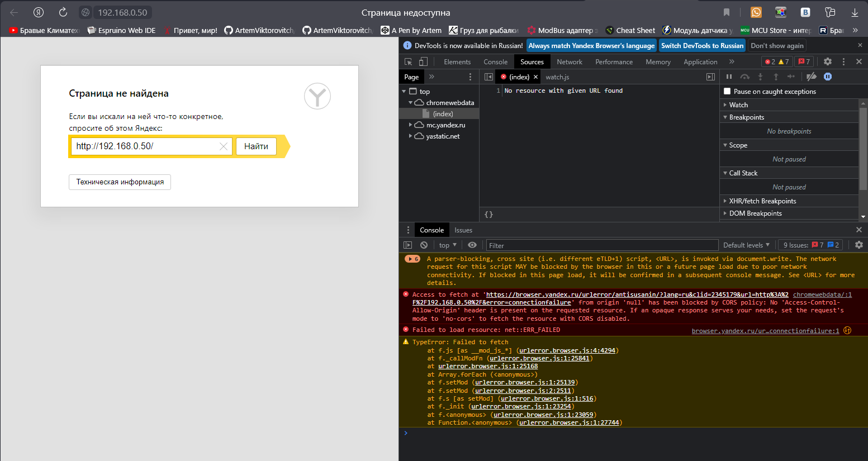Open the Default levels dropdown
Image resolution: width=868 pixels, height=461 pixels.
coord(746,245)
